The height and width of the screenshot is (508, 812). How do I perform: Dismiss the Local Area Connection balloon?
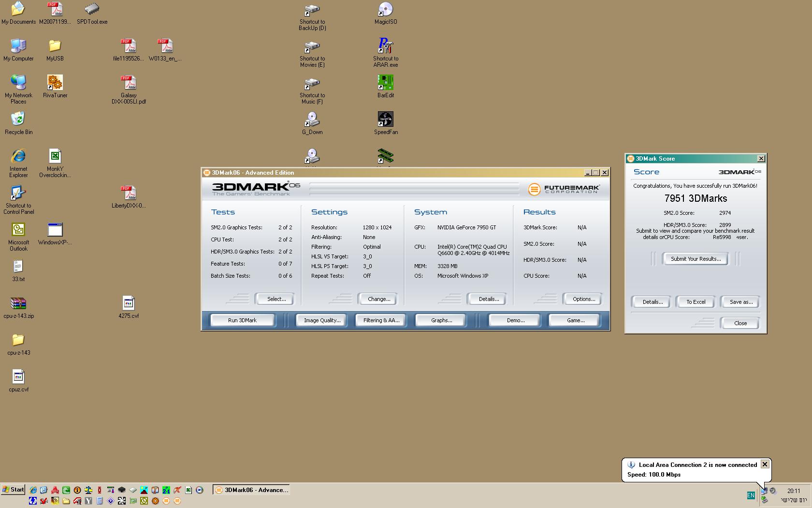(x=765, y=464)
